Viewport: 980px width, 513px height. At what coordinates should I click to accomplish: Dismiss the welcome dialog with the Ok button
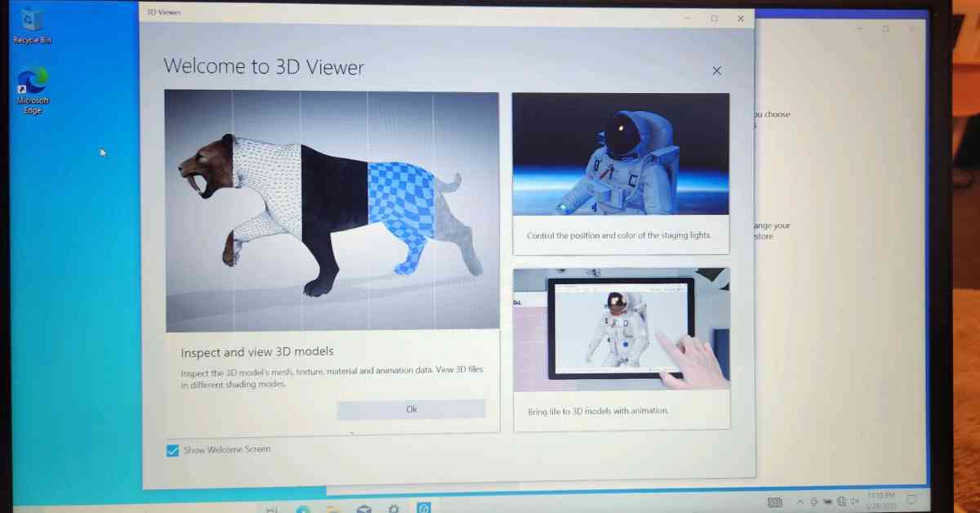[411, 408]
